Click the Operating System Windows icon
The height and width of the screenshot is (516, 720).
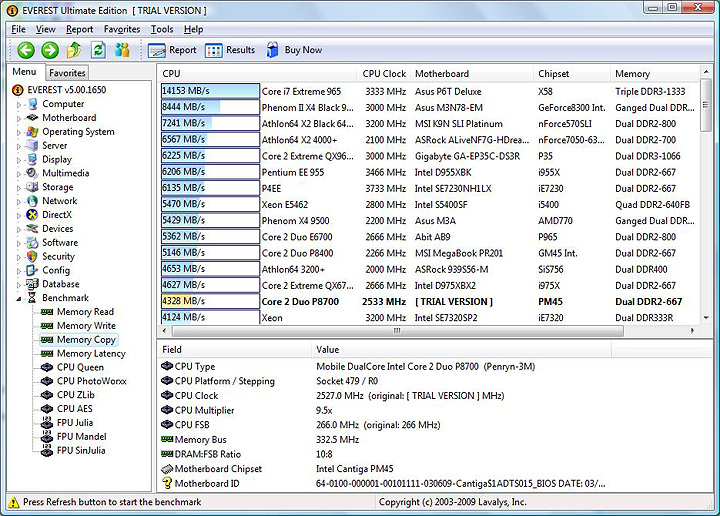click(x=32, y=132)
